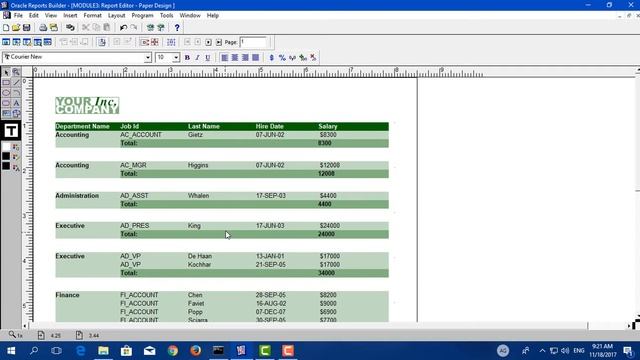Select the Text tool
The image size is (640, 360).
point(16,103)
